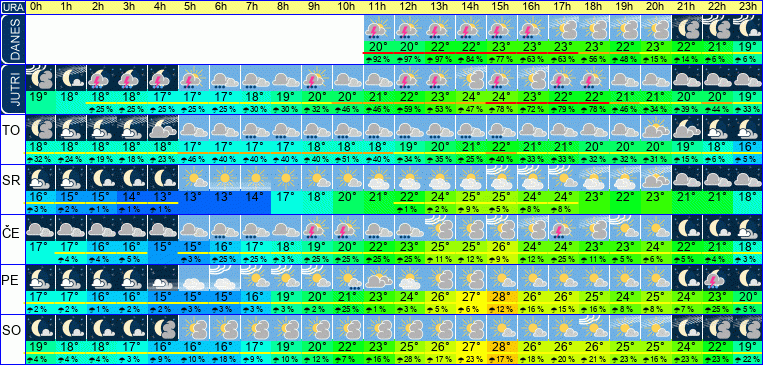Click the thunderstorm icon for ČE at 10h
Image resolution: width=763 pixels, height=365 pixels.
coord(347,228)
